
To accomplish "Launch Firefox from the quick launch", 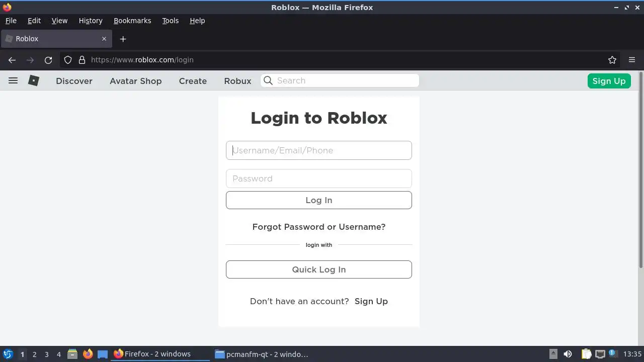I will click(x=88, y=354).
